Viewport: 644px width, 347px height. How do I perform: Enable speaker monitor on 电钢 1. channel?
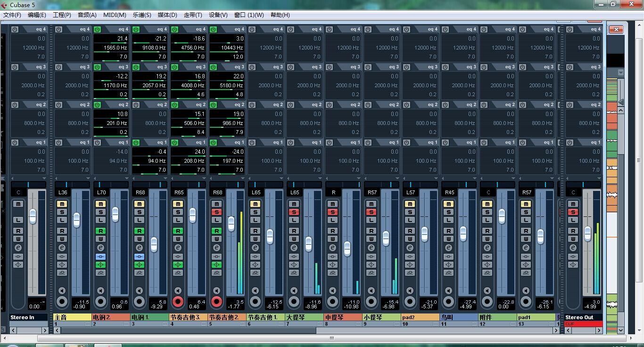pos(139,290)
